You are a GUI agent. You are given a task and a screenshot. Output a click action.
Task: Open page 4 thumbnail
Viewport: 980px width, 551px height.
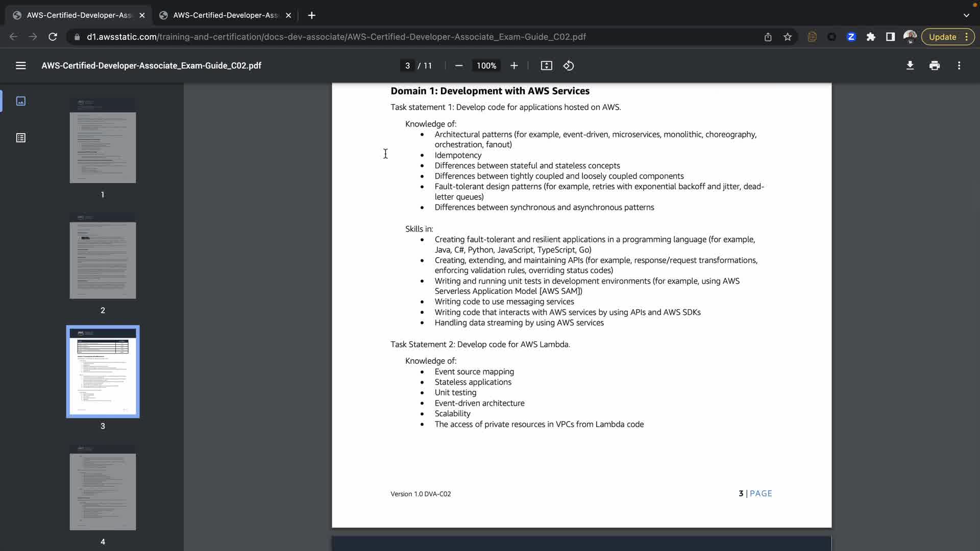pyautogui.click(x=103, y=488)
